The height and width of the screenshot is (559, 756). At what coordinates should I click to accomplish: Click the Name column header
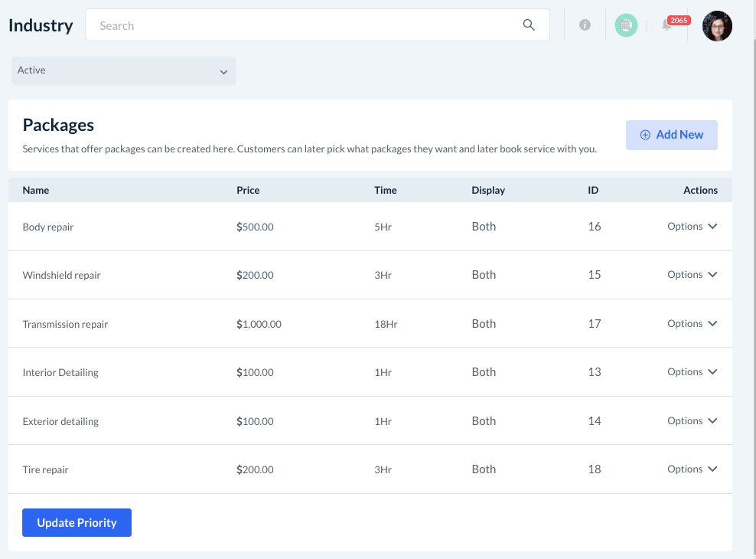pos(36,191)
